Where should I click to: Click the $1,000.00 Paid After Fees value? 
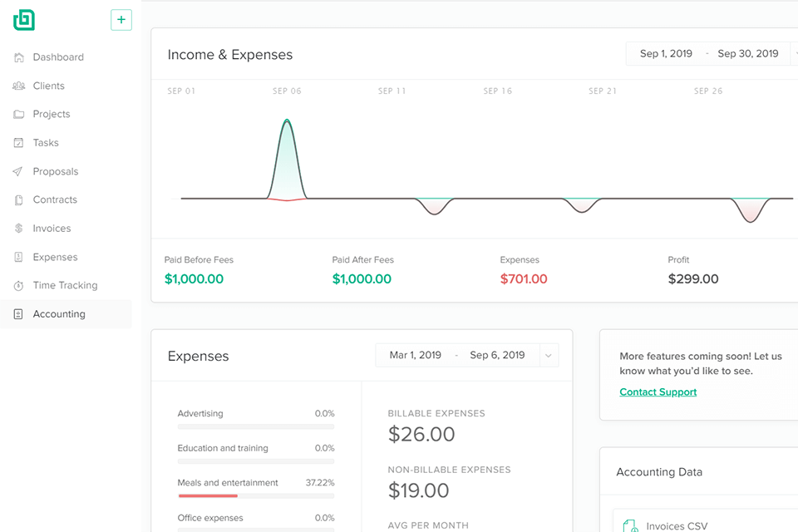(x=362, y=279)
